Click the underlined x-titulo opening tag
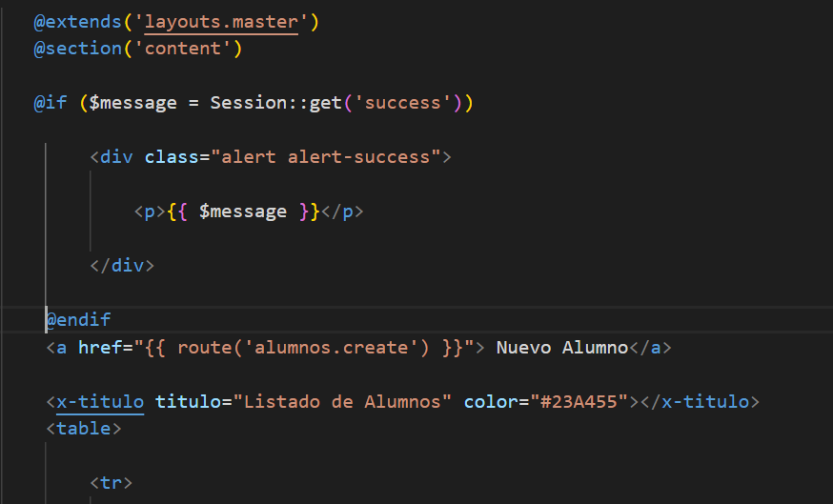 coord(100,402)
